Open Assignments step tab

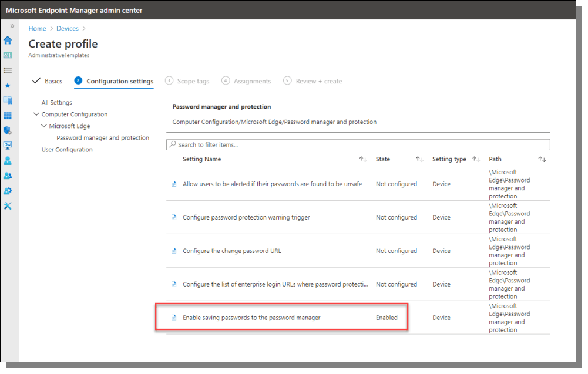click(x=246, y=81)
